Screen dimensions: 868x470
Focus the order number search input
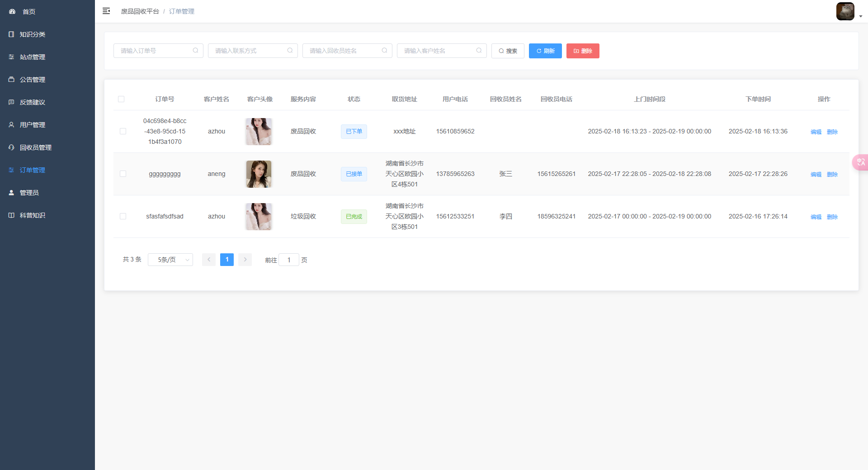[158, 51]
